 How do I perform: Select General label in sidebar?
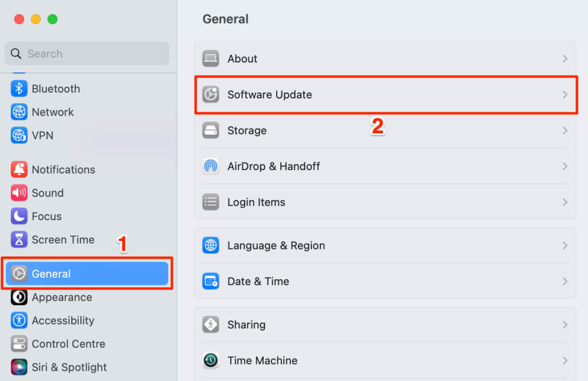point(51,274)
